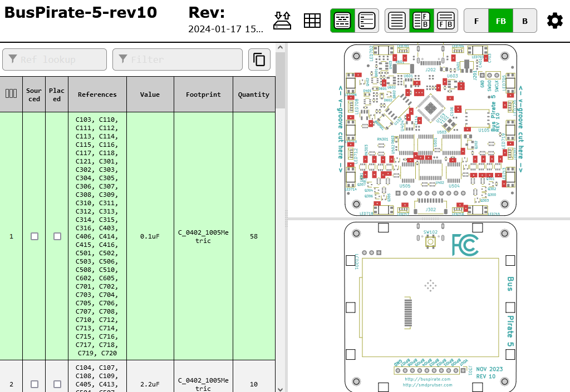Screen dimensions: 570x392
Task: Click the footprint cell of the 0.1uF row
Action: click(203, 236)
